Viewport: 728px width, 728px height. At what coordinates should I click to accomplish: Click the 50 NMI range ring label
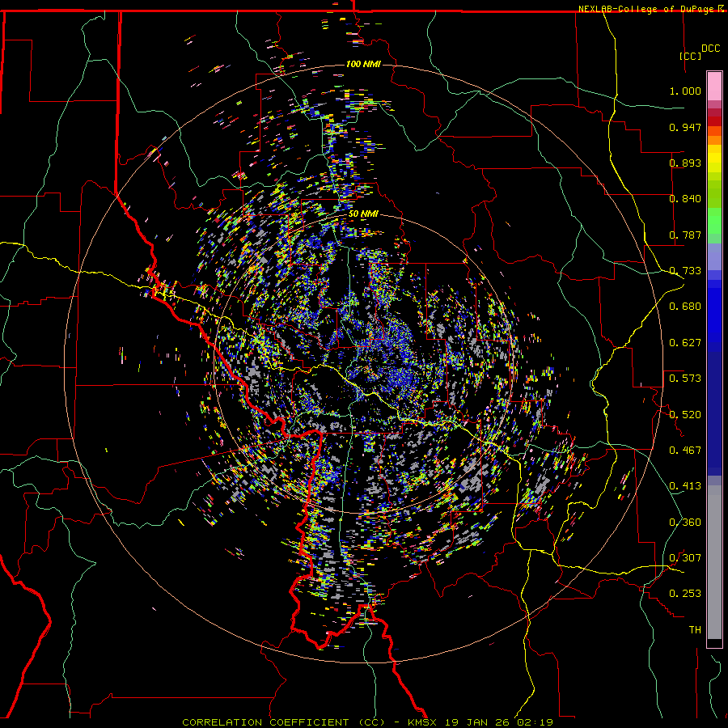click(x=363, y=214)
